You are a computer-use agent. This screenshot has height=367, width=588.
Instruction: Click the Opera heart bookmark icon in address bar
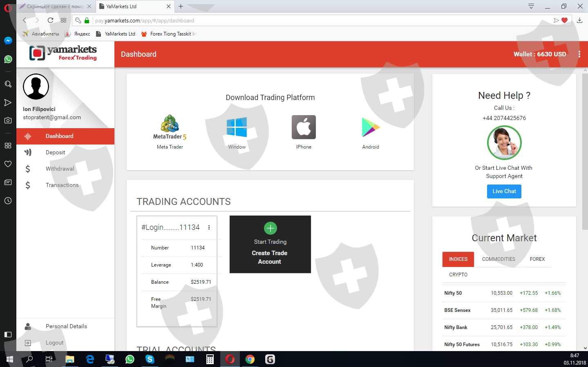pos(565,20)
